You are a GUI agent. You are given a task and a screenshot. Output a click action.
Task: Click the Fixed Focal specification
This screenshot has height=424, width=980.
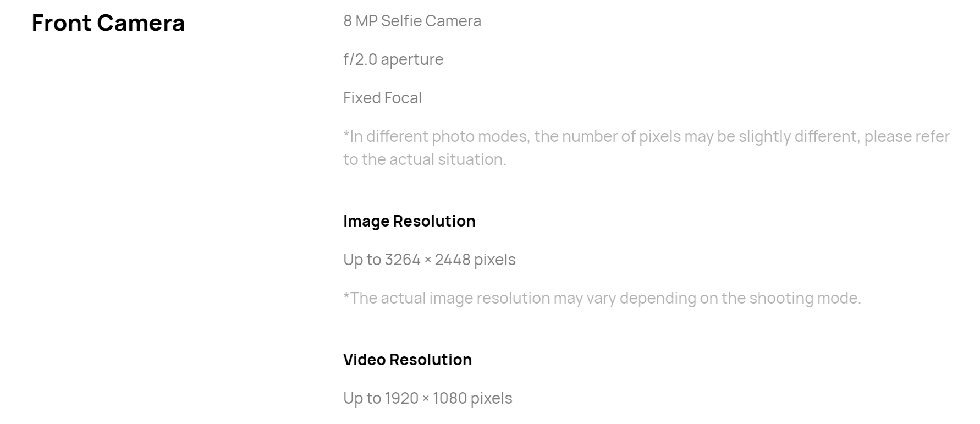coord(382,98)
